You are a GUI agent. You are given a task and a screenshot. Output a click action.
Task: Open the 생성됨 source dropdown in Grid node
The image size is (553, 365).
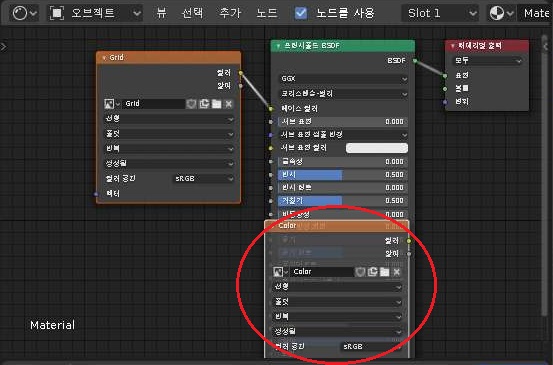point(169,164)
